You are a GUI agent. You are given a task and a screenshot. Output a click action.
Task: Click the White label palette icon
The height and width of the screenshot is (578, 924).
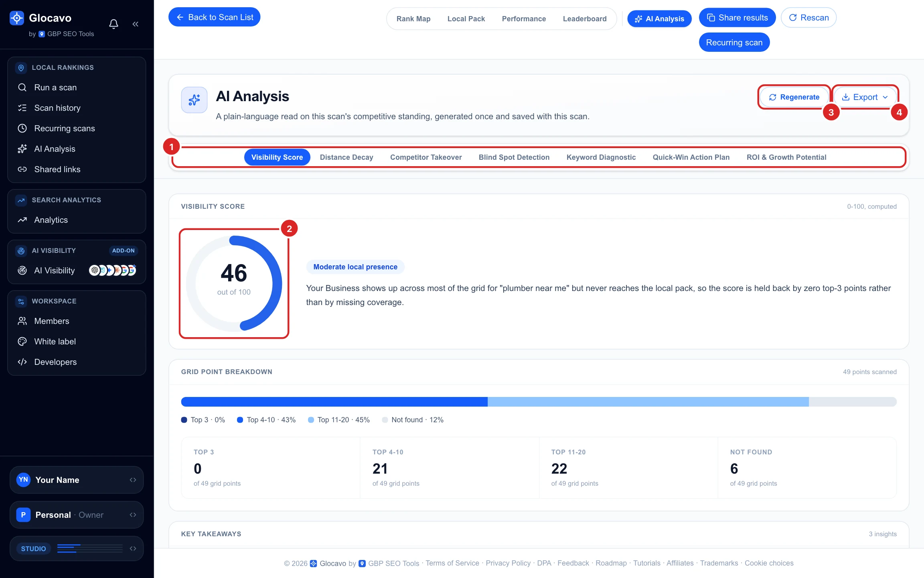[22, 342]
